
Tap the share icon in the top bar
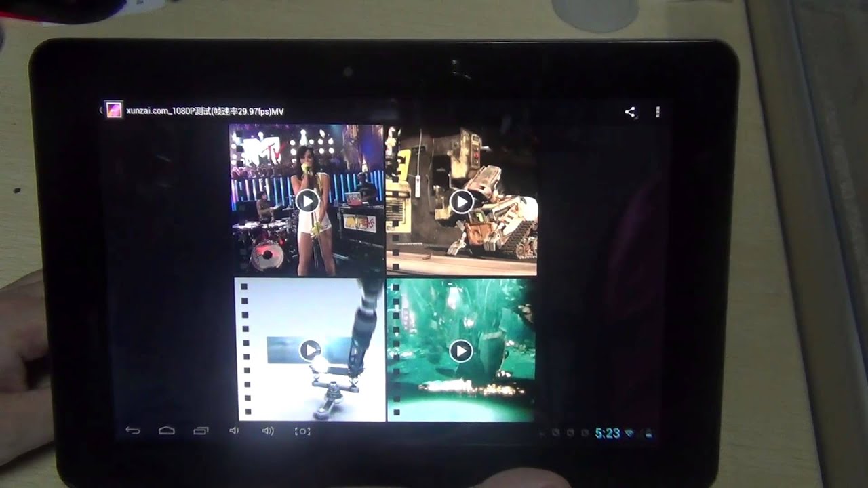[631, 113]
